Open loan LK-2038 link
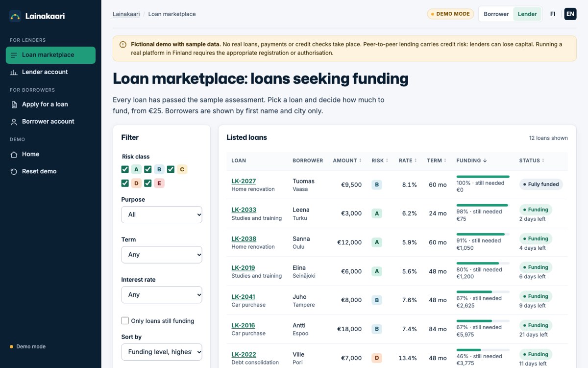Screen dimensions: 588x368 (244, 238)
